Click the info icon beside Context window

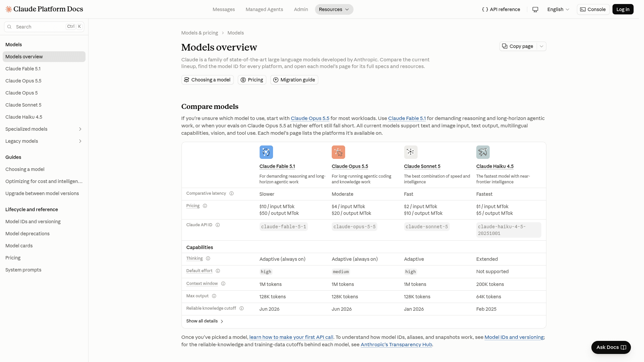pos(223,284)
